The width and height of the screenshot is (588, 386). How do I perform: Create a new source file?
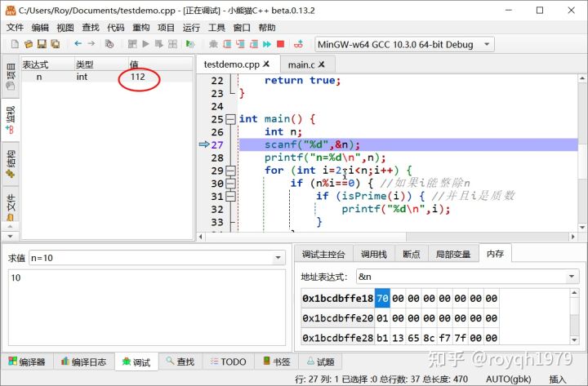tap(15, 44)
